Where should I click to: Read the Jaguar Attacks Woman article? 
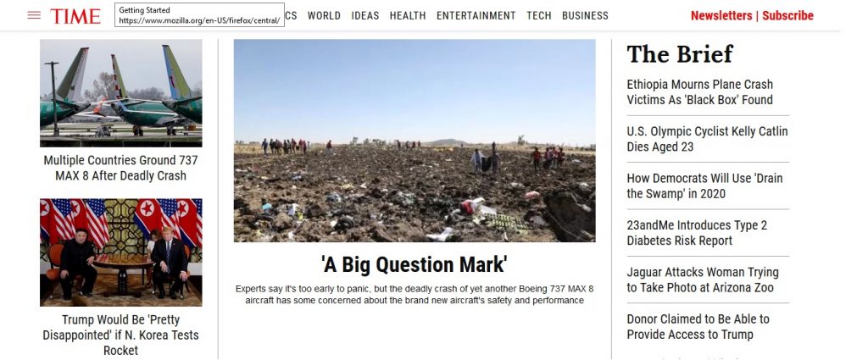click(x=703, y=280)
